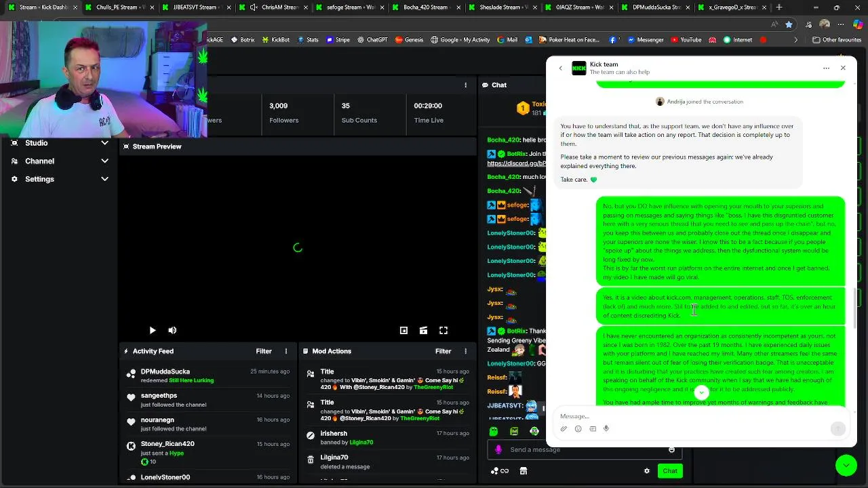
Task: Play the stream preview
Action: pyautogui.click(x=152, y=330)
